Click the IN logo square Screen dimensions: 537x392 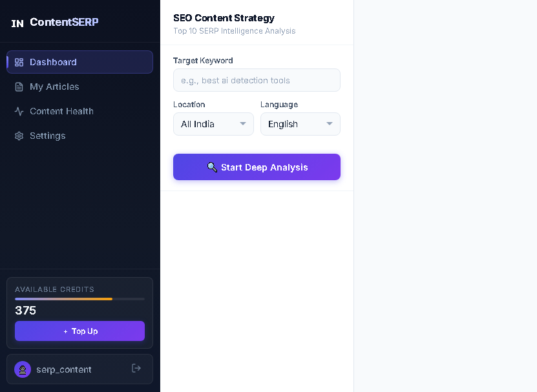point(17,21)
